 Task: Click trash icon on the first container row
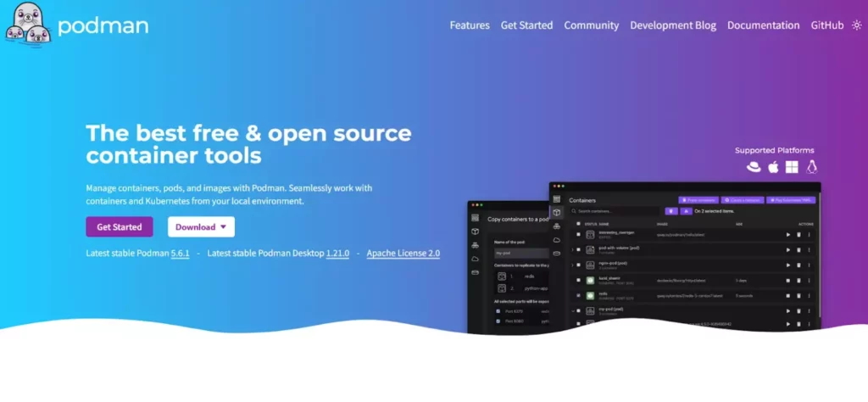coord(798,234)
